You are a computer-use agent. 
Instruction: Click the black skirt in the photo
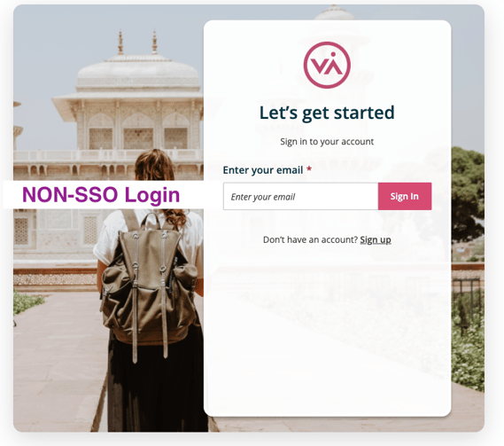click(156, 386)
